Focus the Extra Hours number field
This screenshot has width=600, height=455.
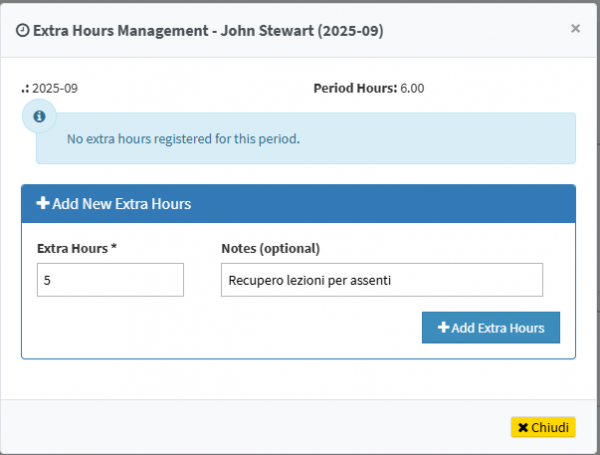110,280
